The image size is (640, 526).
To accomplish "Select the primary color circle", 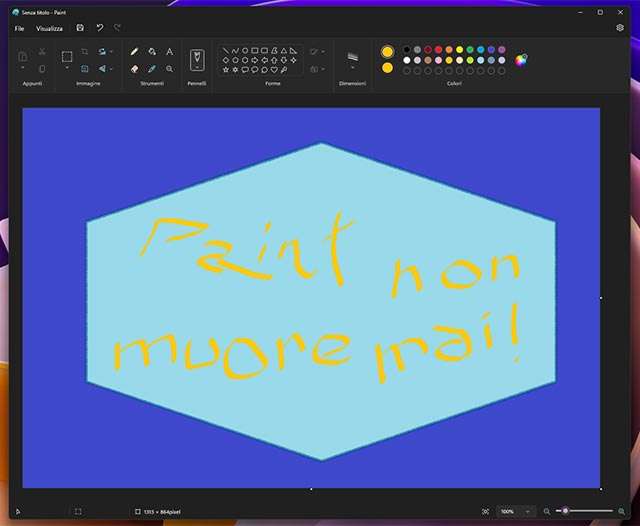I will coord(388,51).
